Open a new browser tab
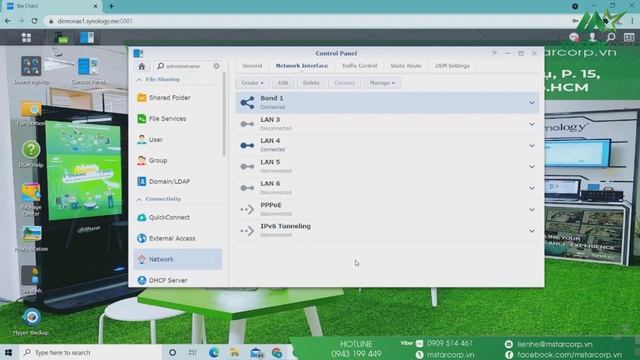The width and height of the screenshot is (640, 360). point(111,6)
